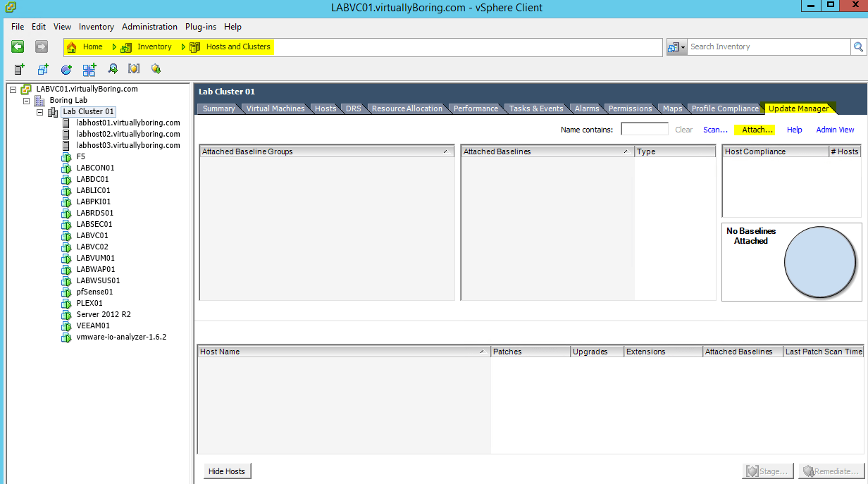Click the Scan... link

click(715, 130)
